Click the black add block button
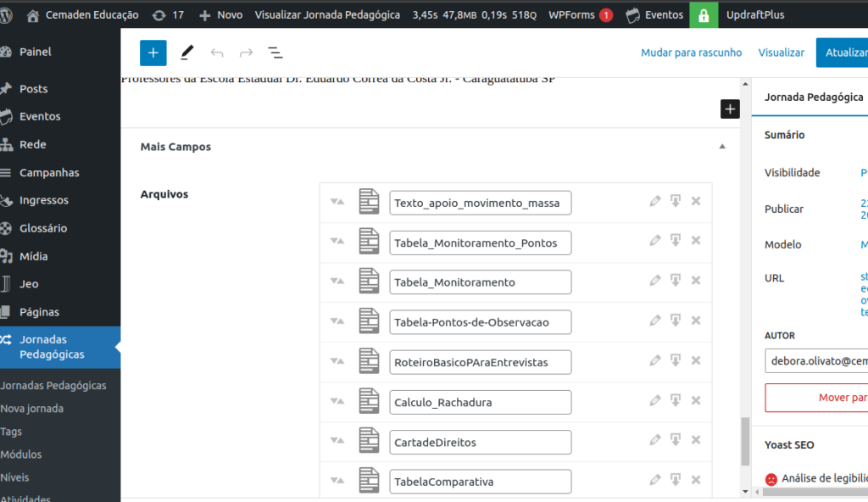This screenshot has height=502, width=868. click(x=730, y=109)
